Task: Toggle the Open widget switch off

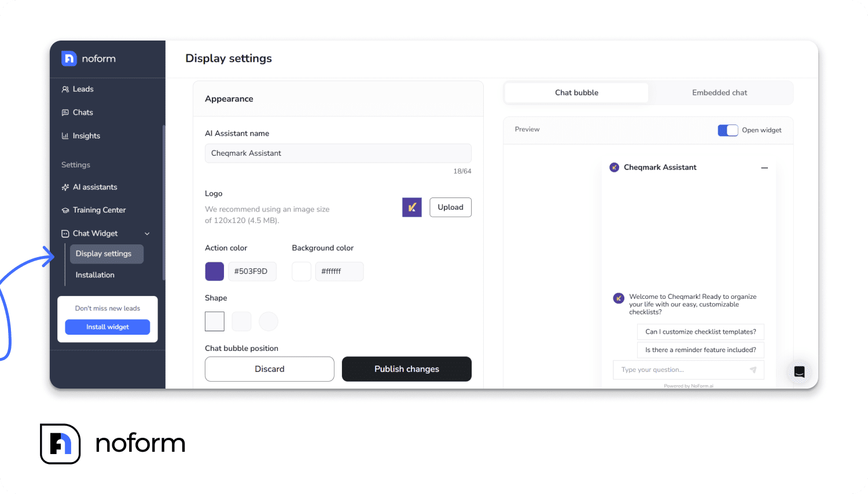Action: (727, 130)
